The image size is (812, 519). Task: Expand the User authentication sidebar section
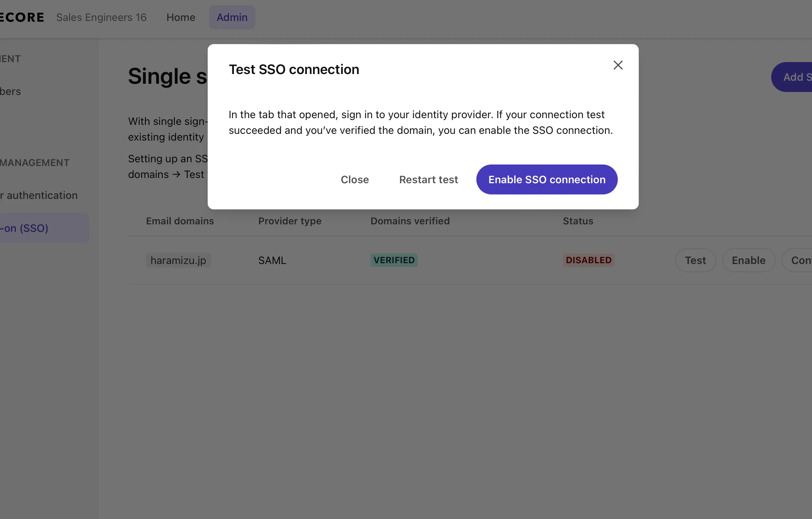point(39,195)
